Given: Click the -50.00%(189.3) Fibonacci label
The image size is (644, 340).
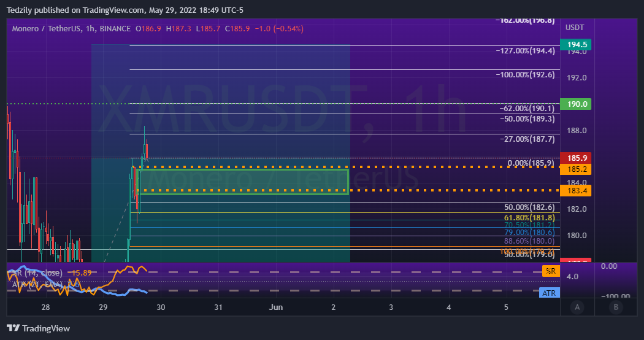Looking at the screenshot, I should 527,119.
